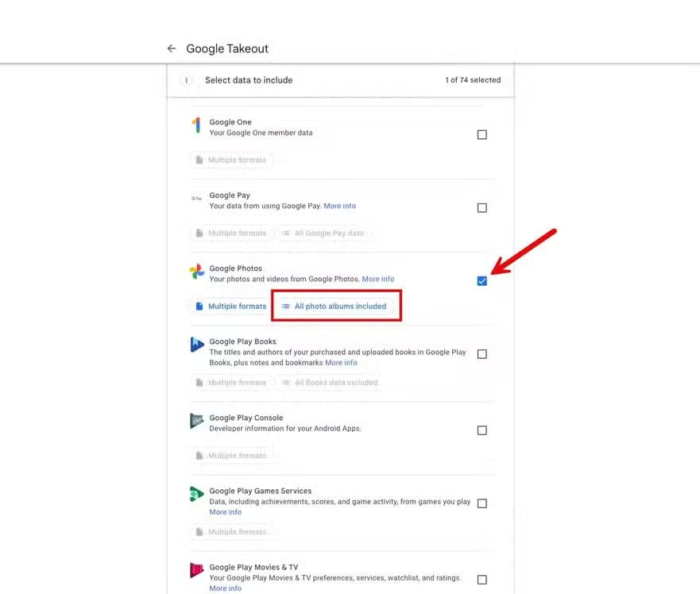Screen dimensions: 700x594
Task: Click Multiple formats under Google Play Books
Action: click(x=231, y=383)
